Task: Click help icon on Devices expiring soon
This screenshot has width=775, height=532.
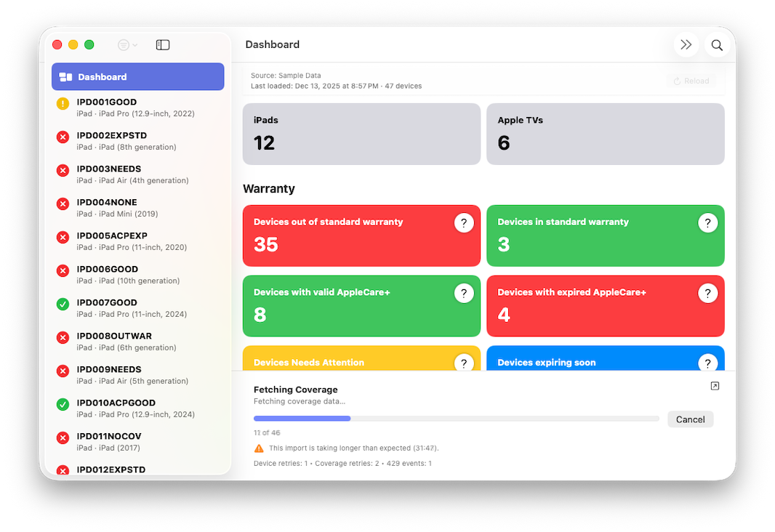Action: 707,363
